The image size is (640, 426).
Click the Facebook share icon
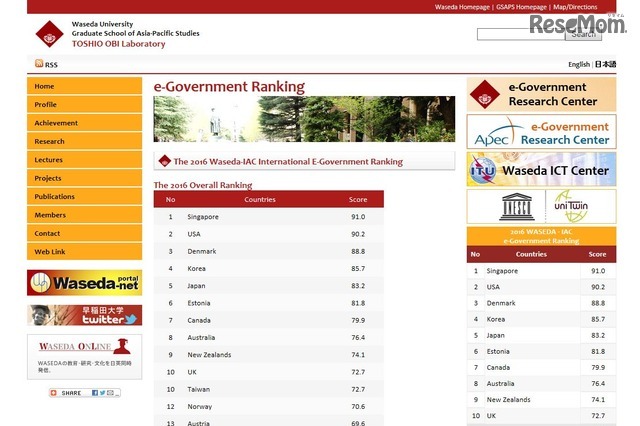[95, 393]
